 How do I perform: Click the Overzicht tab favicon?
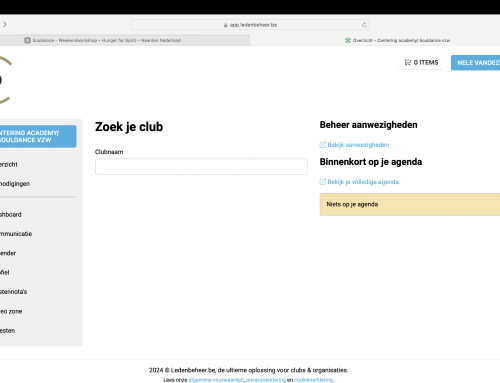pos(348,40)
